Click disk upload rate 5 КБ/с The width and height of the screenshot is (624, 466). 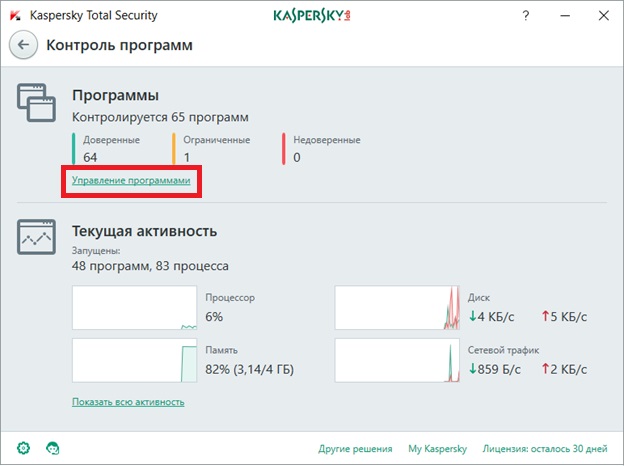pyautogui.click(x=564, y=317)
